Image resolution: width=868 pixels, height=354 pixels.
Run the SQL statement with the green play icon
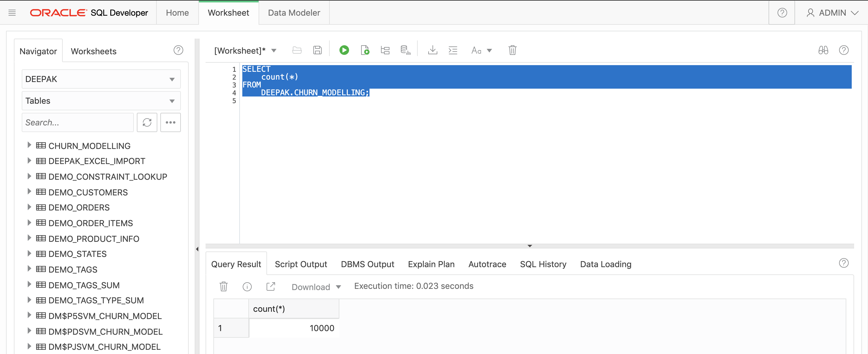[344, 50]
